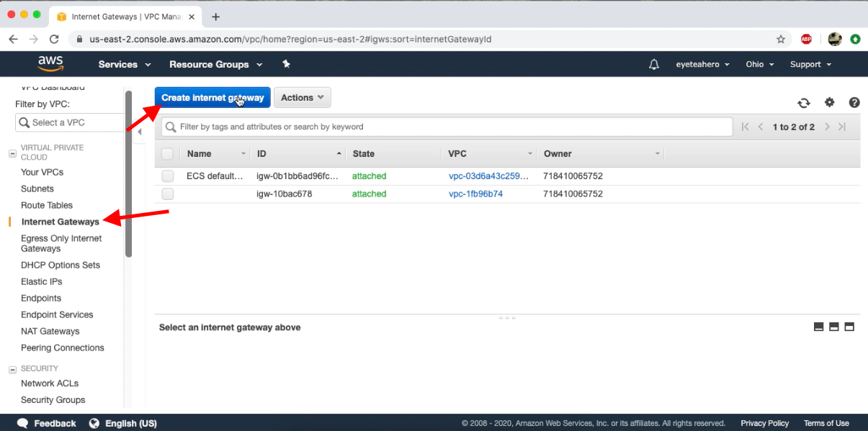This screenshot has width=868, height=431.
Task: Select checkbox for ECS default gateway row
Action: coord(167,176)
